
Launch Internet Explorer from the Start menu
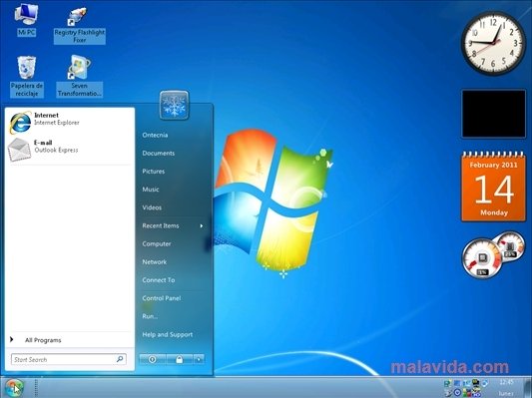(x=70, y=122)
